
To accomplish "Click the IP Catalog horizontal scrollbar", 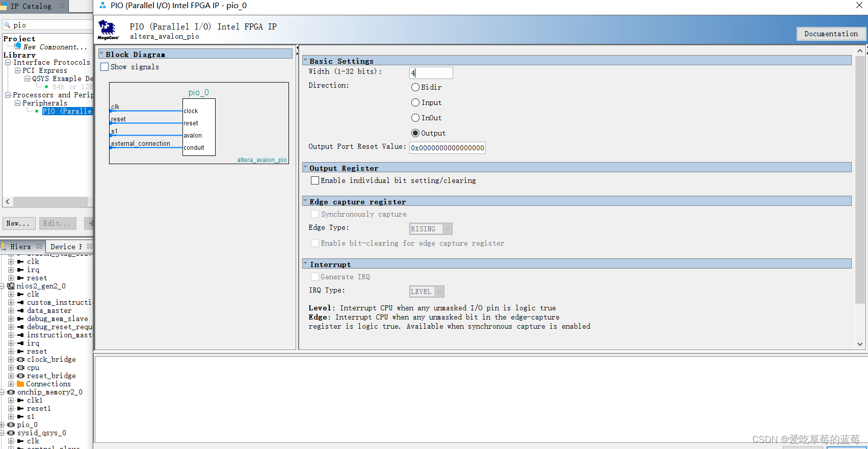I will [x=50, y=202].
